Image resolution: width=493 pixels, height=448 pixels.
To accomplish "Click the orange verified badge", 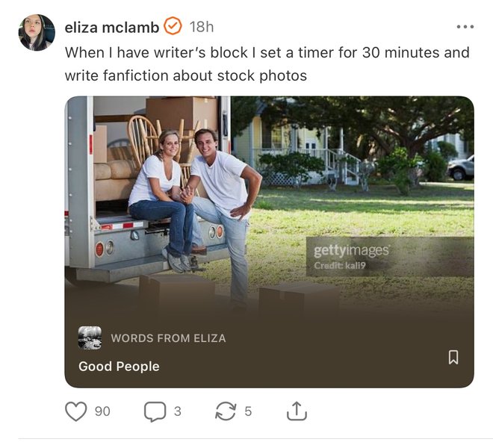I will click(x=173, y=27).
